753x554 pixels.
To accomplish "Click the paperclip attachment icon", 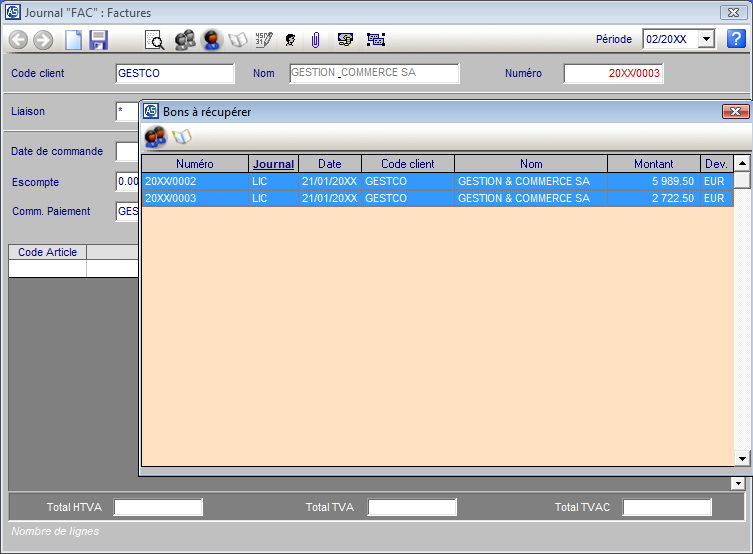I will click(315, 40).
